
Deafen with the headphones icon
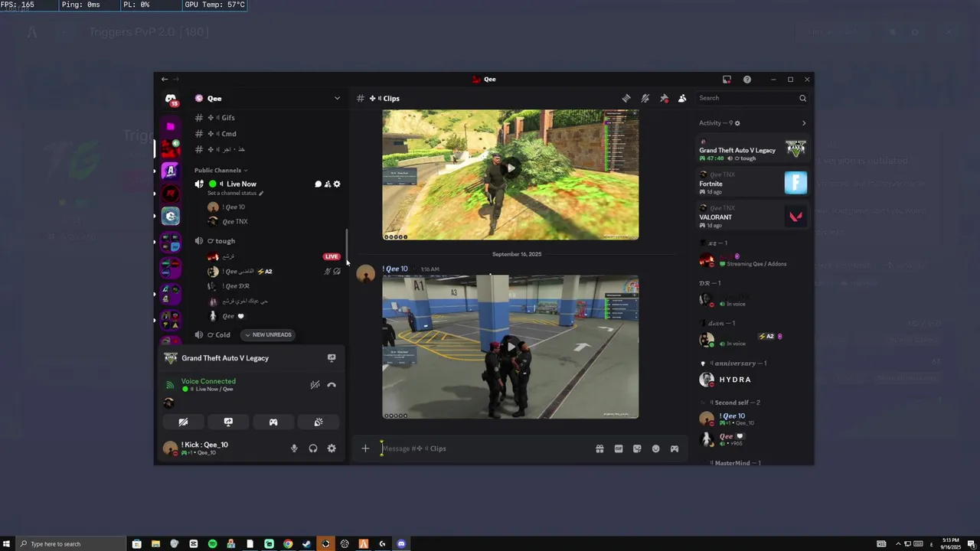[x=313, y=448]
